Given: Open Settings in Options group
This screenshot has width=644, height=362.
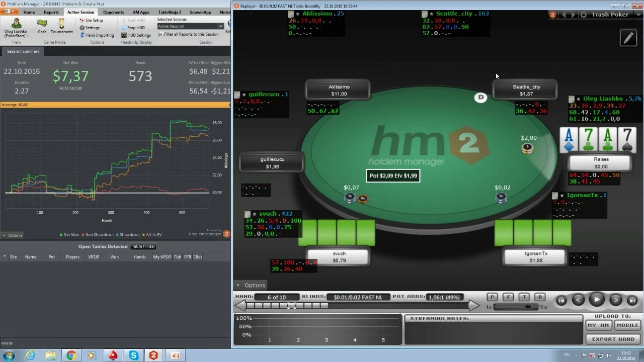Looking at the screenshot, I should coord(90,28).
